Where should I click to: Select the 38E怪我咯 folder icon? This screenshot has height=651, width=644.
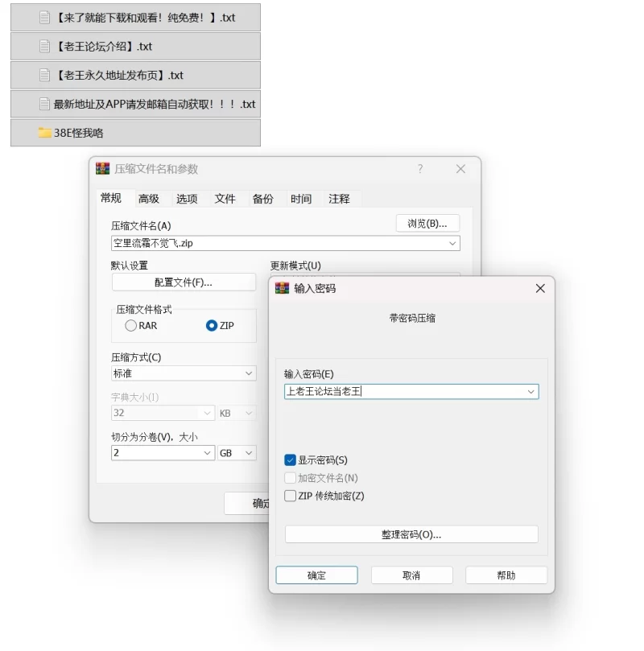pyautogui.click(x=44, y=133)
